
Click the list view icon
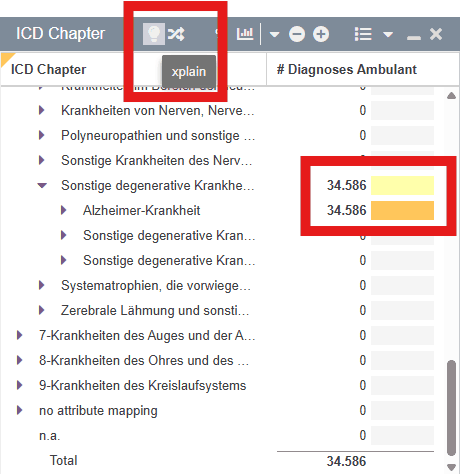363,34
